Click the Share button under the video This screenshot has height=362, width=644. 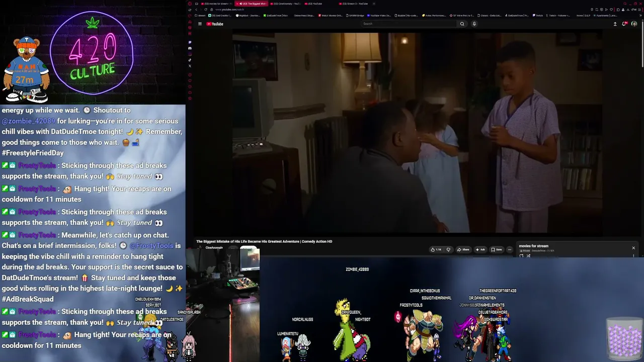[463, 249]
